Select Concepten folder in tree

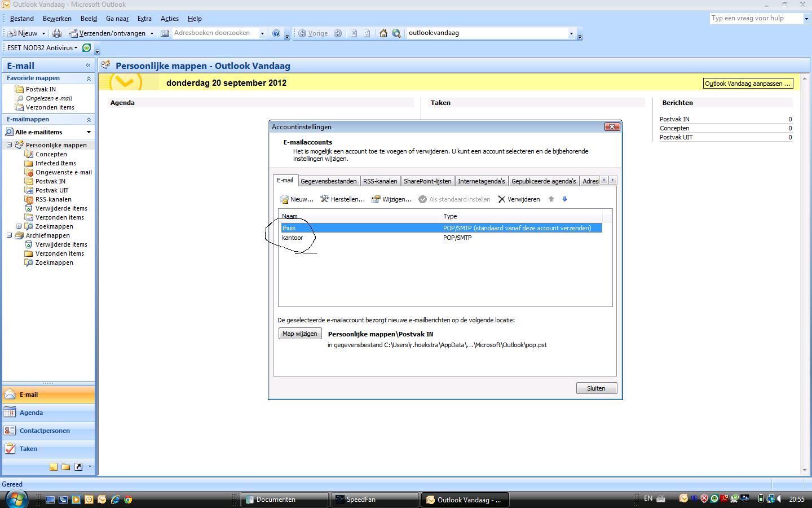51,154
